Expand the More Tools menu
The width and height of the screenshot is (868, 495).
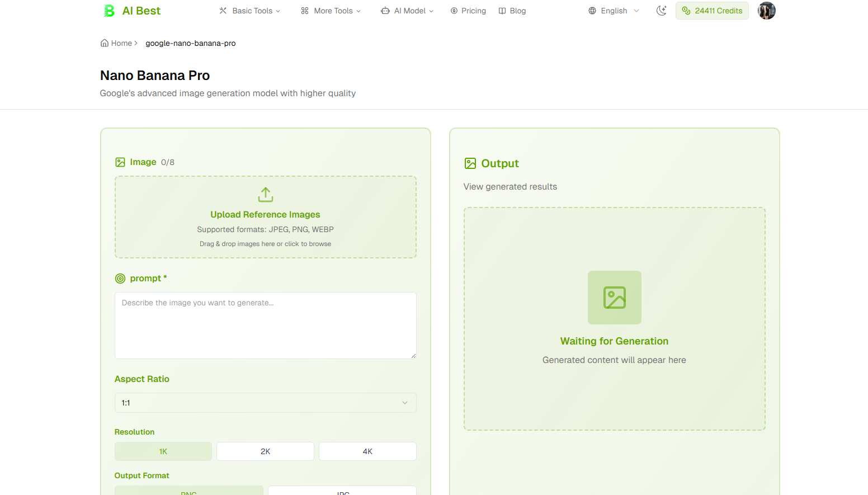click(330, 10)
